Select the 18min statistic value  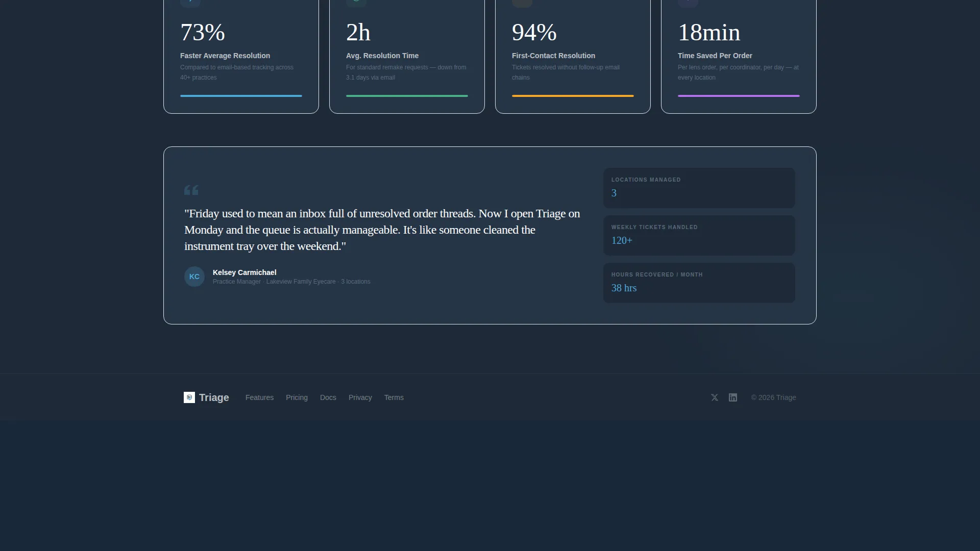(x=709, y=33)
